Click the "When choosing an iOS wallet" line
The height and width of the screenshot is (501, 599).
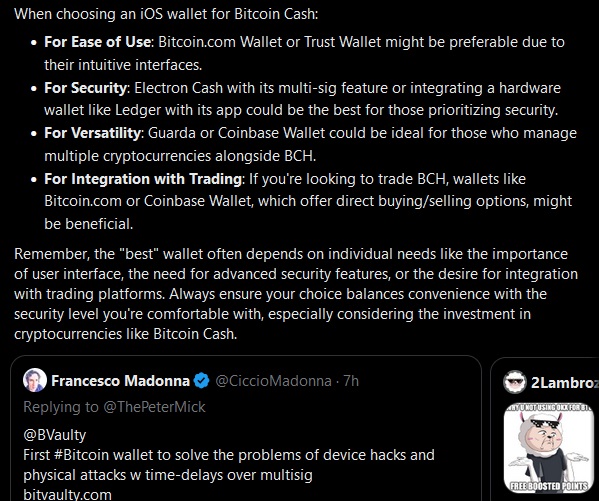point(166,14)
